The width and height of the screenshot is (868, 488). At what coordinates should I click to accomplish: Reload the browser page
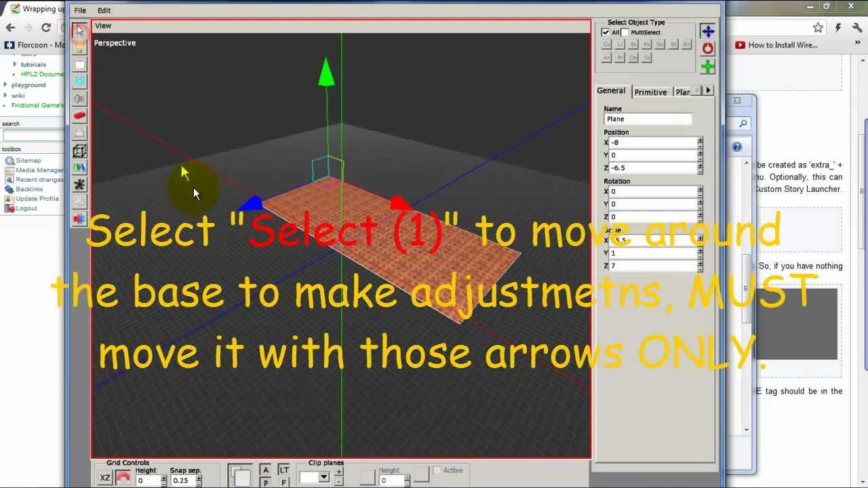click(46, 28)
